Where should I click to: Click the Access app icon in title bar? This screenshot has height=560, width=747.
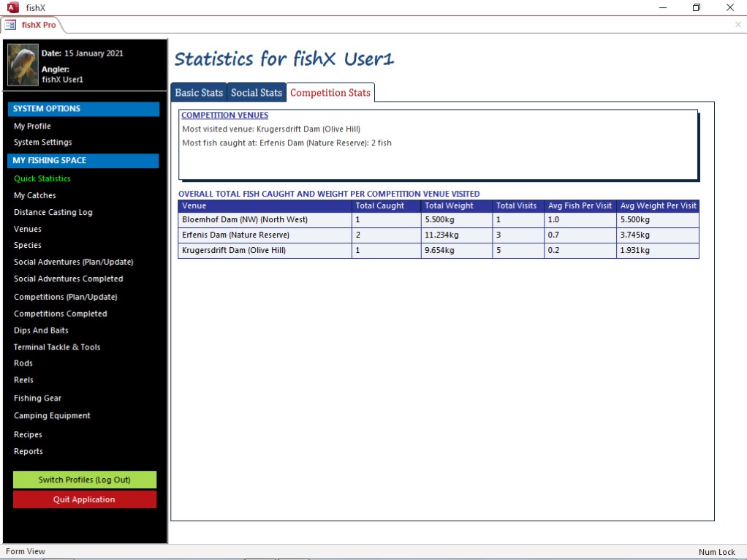[12, 7]
